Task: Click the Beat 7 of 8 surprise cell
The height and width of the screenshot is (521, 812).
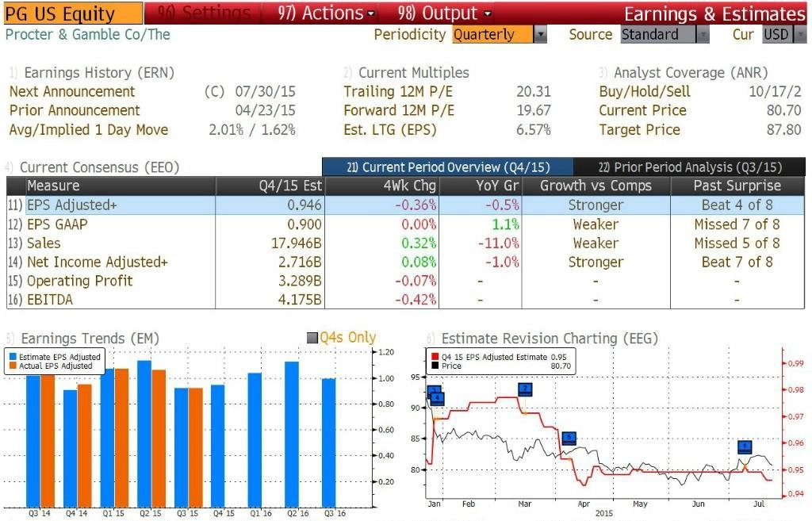Action: 737,262
